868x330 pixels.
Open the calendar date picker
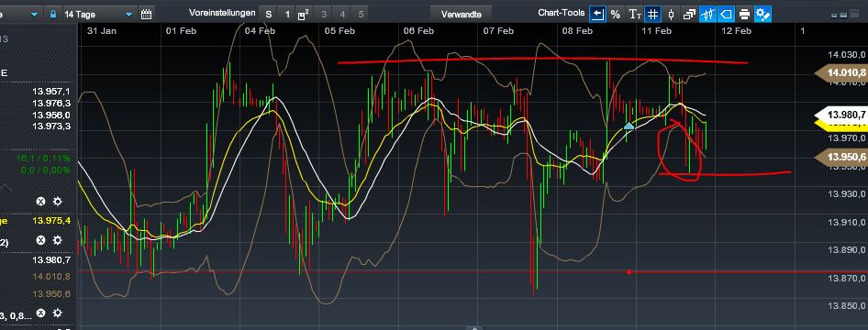tap(146, 15)
